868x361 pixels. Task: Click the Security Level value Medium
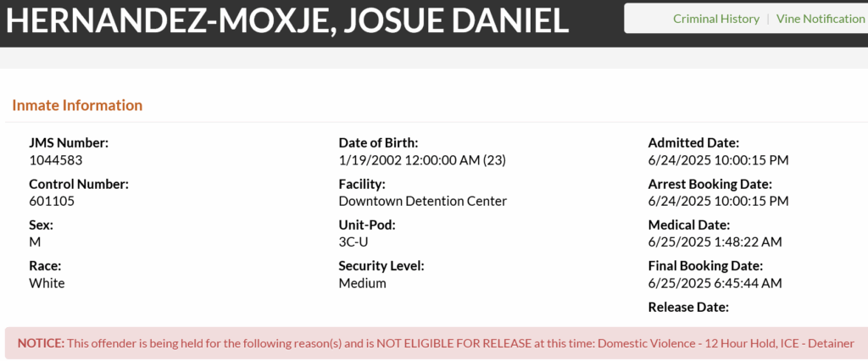point(362,284)
